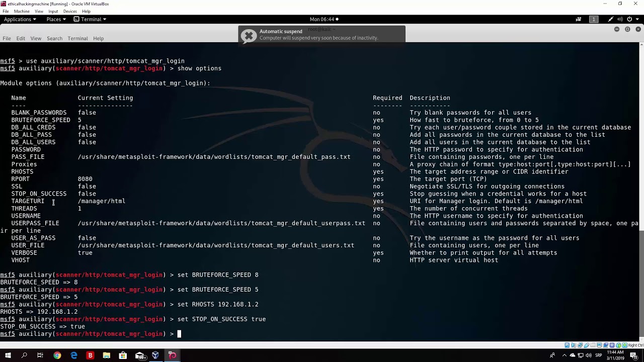Viewport: 644px width, 362px height.
Task: Click the TARGETURI option name
Action: [28, 201]
